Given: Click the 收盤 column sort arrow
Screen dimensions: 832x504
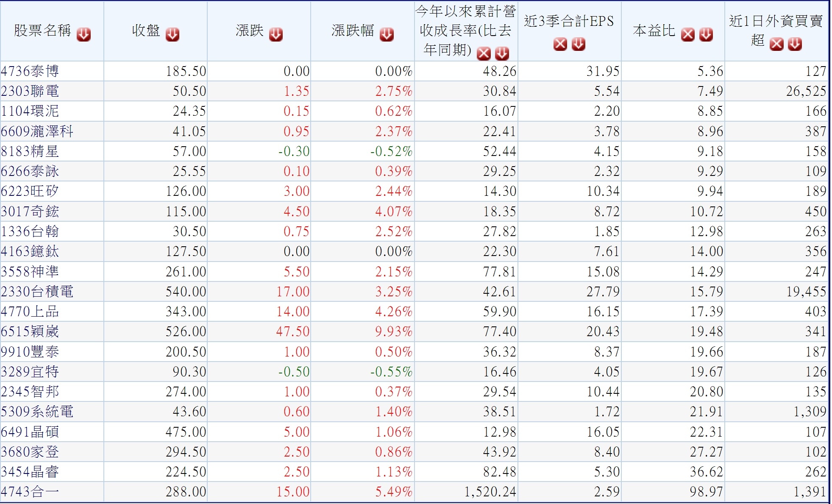Looking at the screenshot, I should click(x=172, y=34).
